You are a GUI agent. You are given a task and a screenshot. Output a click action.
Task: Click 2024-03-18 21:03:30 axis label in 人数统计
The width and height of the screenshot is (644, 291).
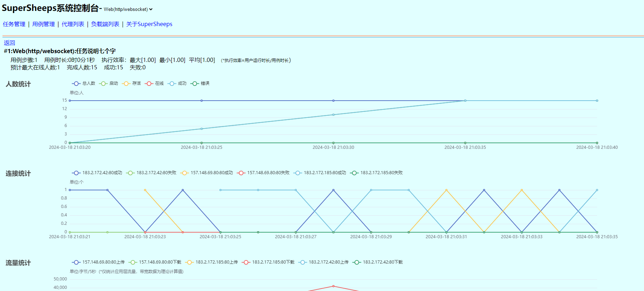click(333, 147)
